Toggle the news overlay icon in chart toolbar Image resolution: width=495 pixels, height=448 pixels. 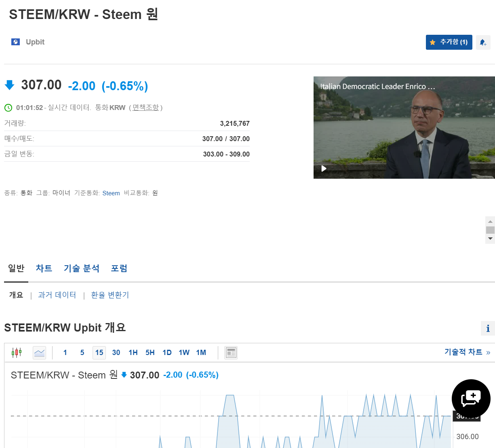231,353
